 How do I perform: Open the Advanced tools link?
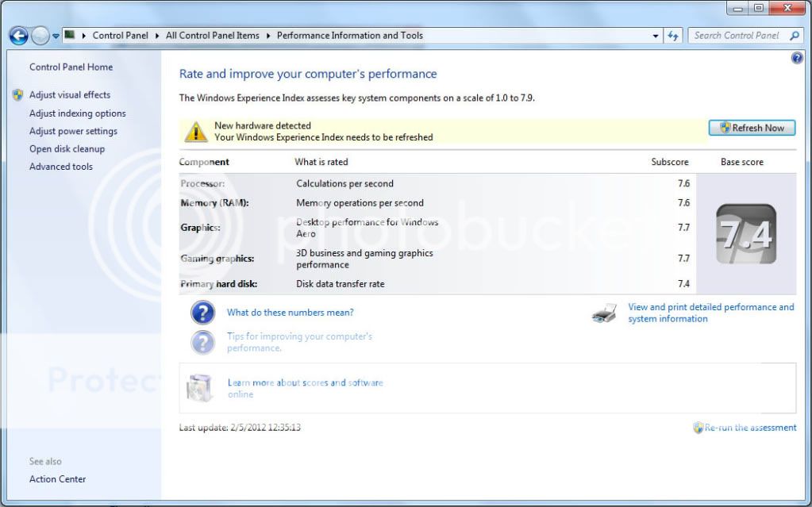[x=60, y=167]
